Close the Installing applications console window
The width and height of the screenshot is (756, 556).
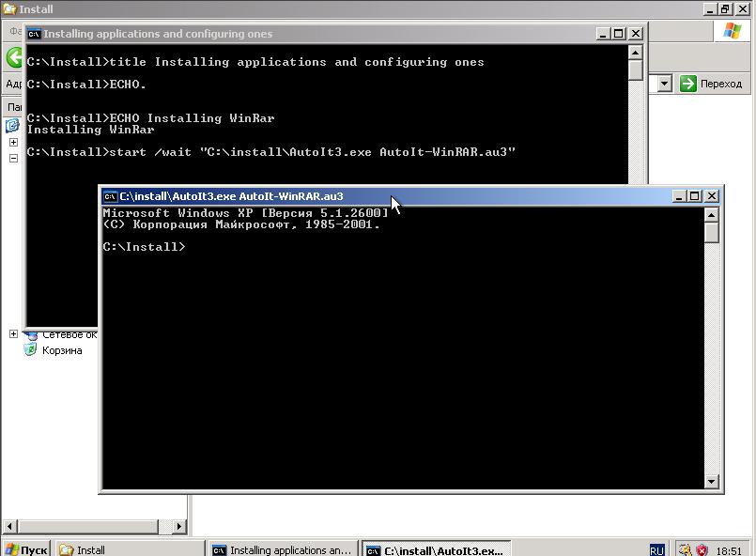[x=636, y=34]
